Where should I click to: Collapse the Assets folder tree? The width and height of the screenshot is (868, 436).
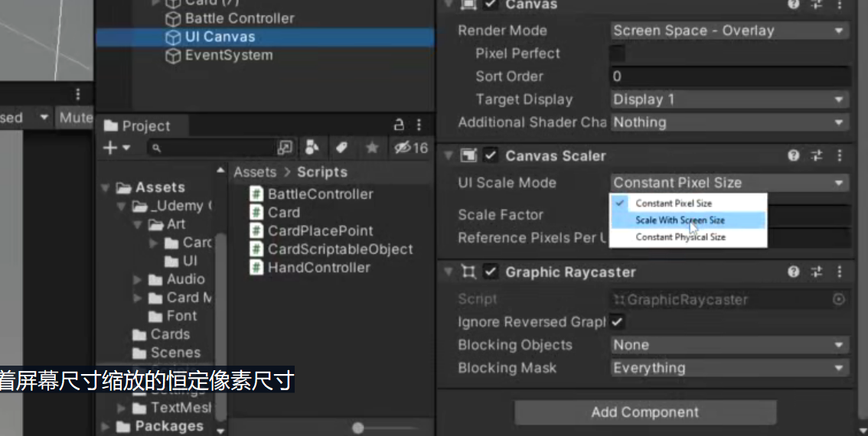click(x=106, y=188)
